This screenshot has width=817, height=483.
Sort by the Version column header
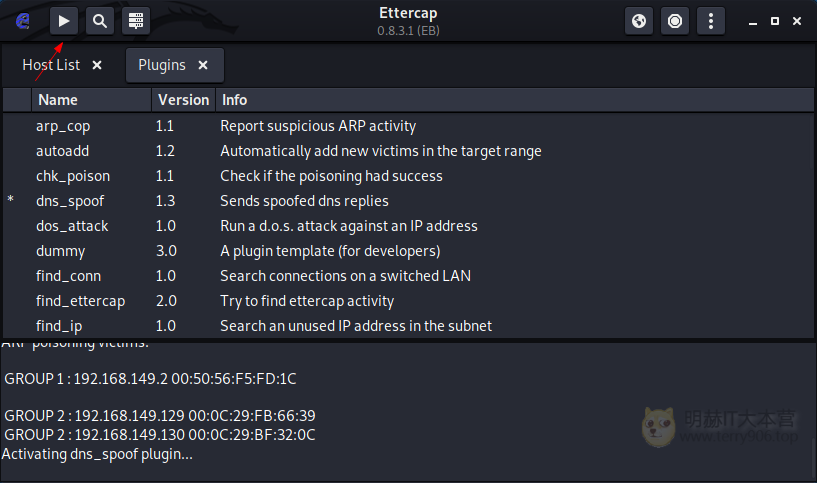tap(183, 100)
